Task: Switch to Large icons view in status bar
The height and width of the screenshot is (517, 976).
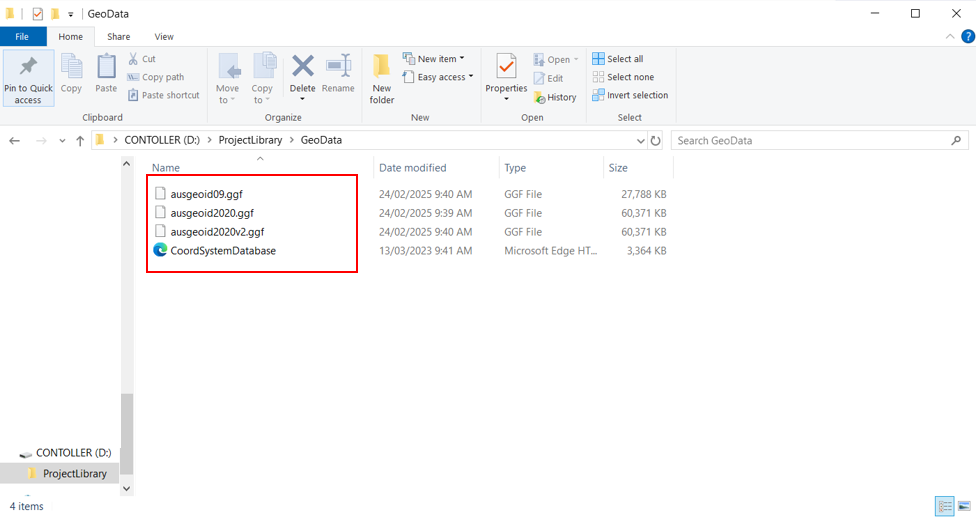Action: coord(964,506)
